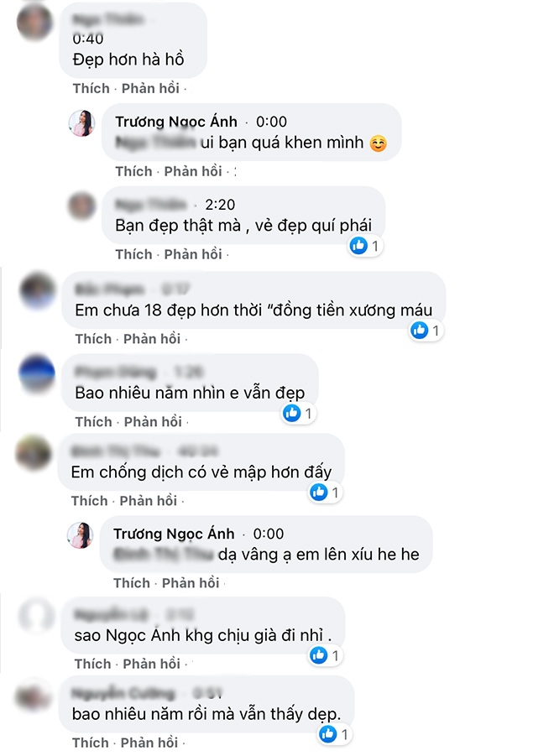The height and width of the screenshot is (756, 554).
Task: Click Phản hồi under 'Bao nhiêu năm nhìn e vẫn đẹp'
Action: 153,421
